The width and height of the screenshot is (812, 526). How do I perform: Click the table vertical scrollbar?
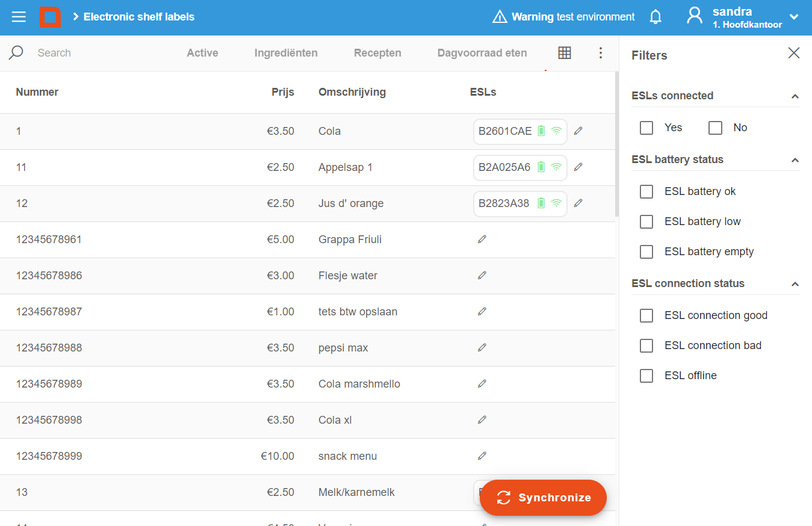click(x=616, y=144)
